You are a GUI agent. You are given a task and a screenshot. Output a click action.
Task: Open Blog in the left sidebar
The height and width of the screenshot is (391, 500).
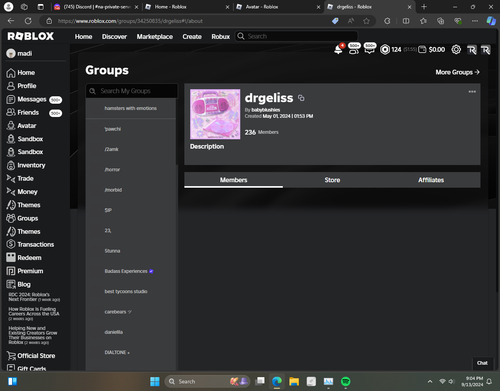[x=19, y=284]
